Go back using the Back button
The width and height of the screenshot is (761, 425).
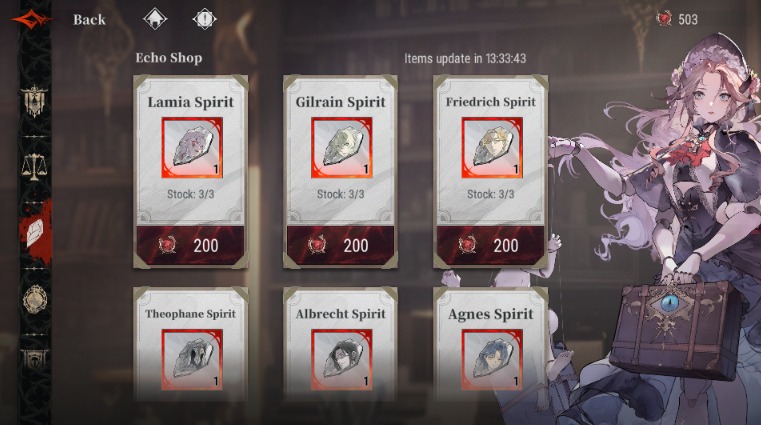(89, 20)
